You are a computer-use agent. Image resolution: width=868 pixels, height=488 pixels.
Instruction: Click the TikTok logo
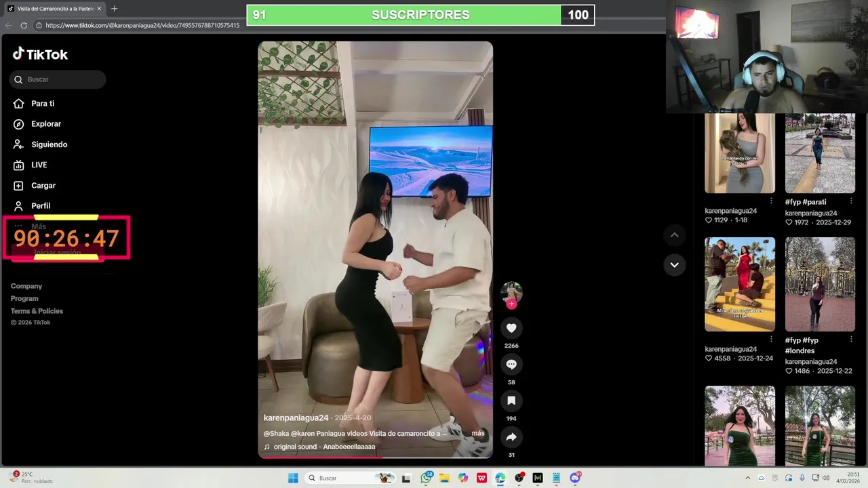[40, 54]
